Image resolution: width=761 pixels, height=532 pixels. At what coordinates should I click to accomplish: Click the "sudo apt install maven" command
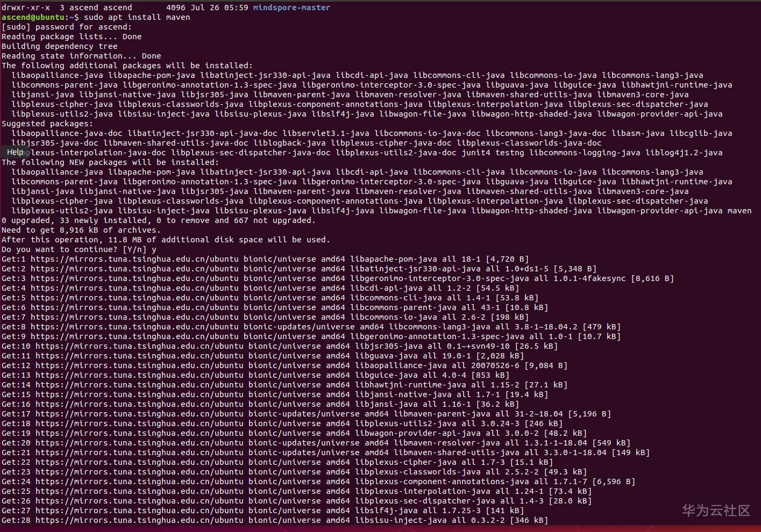pos(137,17)
